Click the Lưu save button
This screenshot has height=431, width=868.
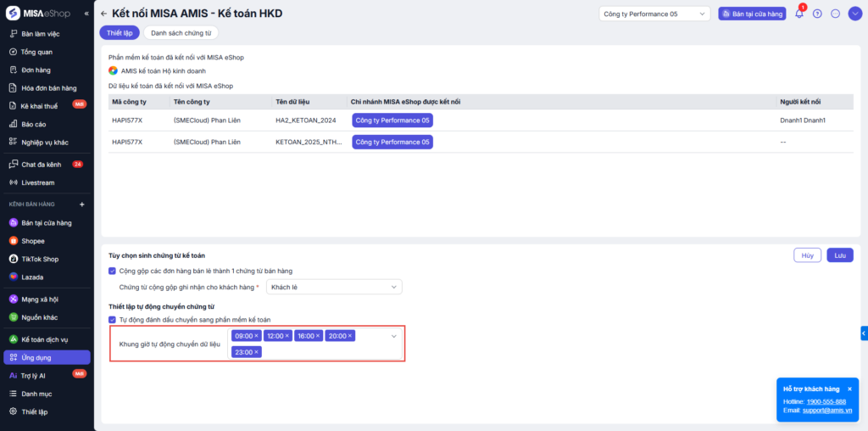click(839, 255)
